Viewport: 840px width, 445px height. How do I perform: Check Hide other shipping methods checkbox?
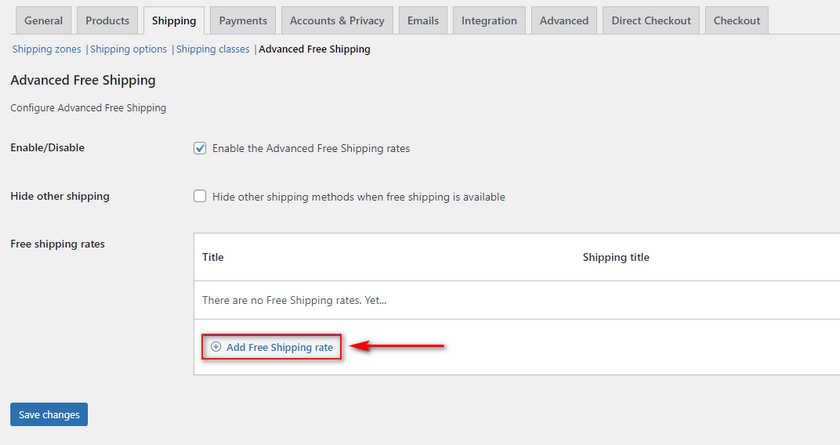click(x=200, y=197)
